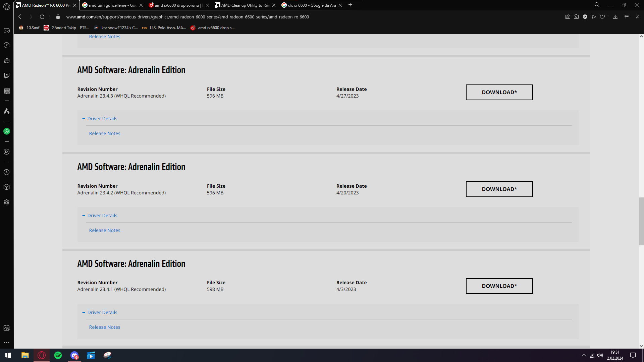Switch to xfx rx 6600 Google tab
644x362 pixels.
[x=311, y=5]
